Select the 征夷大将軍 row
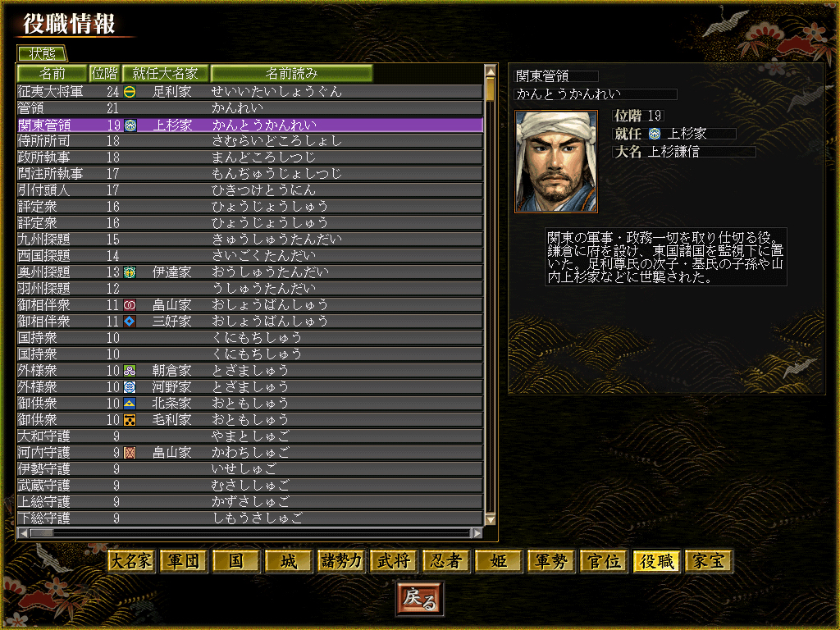The width and height of the screenshot is (840, 630). pos(250,92)
